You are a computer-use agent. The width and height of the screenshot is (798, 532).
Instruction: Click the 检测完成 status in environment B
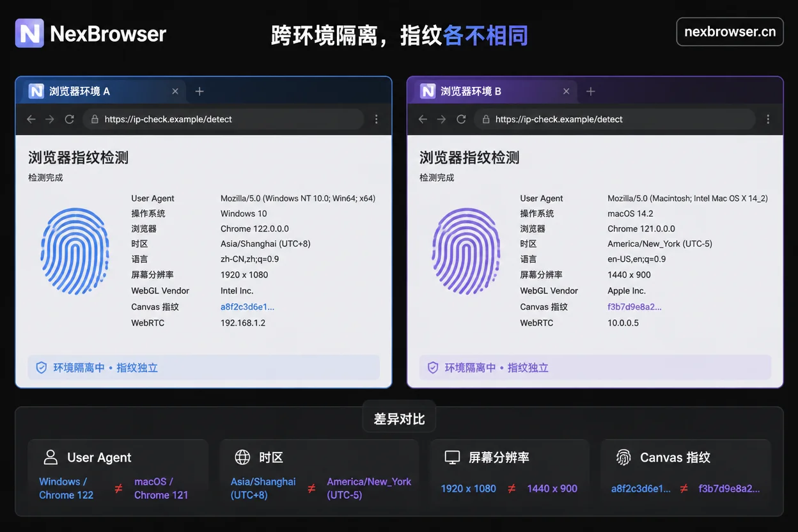coord(437,178)
